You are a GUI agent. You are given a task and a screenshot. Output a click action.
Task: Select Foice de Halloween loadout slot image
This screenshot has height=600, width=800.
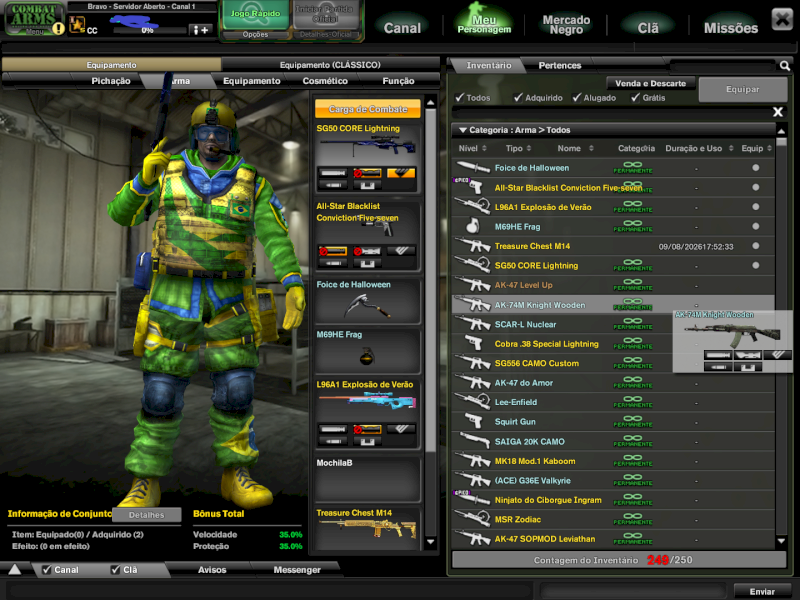pyautogui.click(x=367, y=306)
